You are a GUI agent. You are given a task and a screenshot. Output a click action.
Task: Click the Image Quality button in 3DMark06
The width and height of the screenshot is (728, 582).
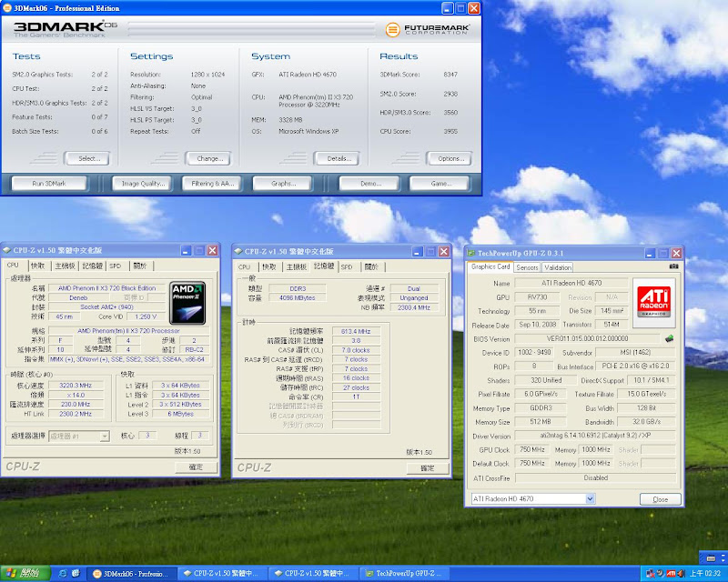(x=144, y=183)
